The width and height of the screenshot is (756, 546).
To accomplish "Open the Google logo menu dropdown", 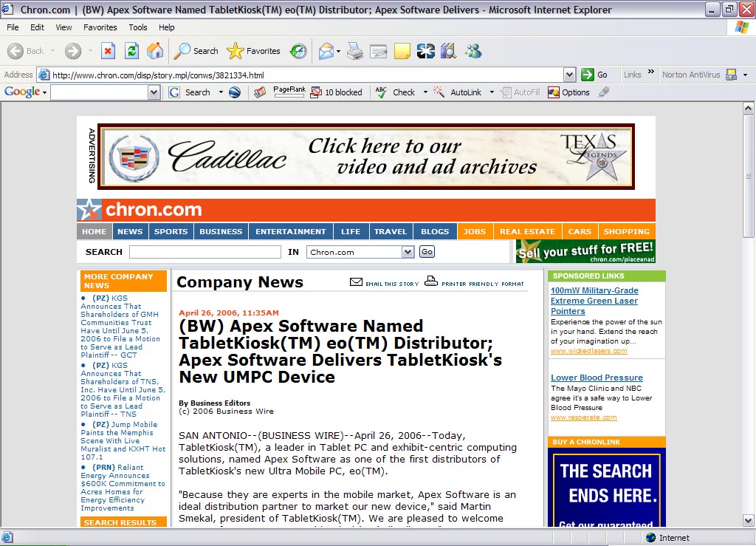I will (44, 92).
